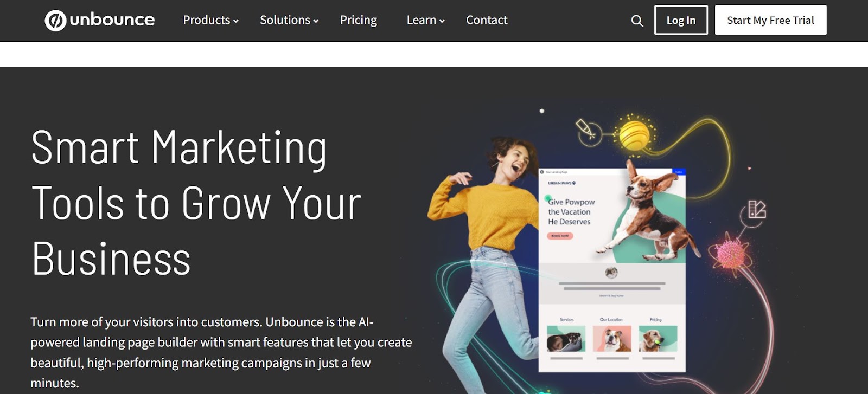The height and width of the screenshot is (394, 868).
Task: Click Start My Free Trial button
Action: coord(770,20)
